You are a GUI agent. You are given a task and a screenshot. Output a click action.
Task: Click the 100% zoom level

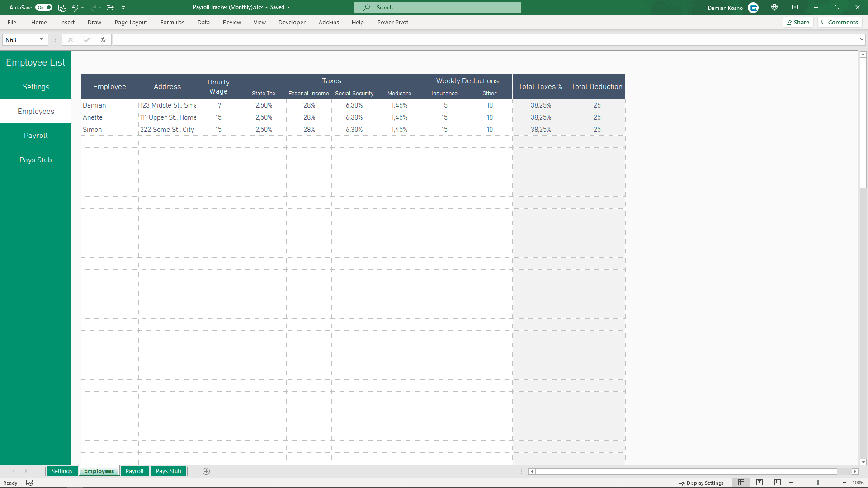click(858, 483)
